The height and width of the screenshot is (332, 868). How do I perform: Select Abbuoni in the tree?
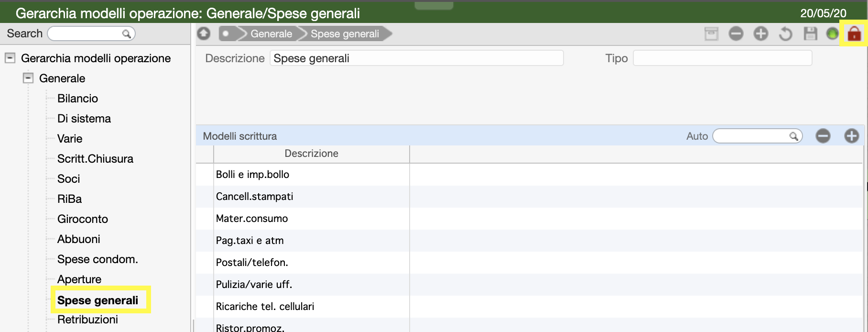(79, 239)
